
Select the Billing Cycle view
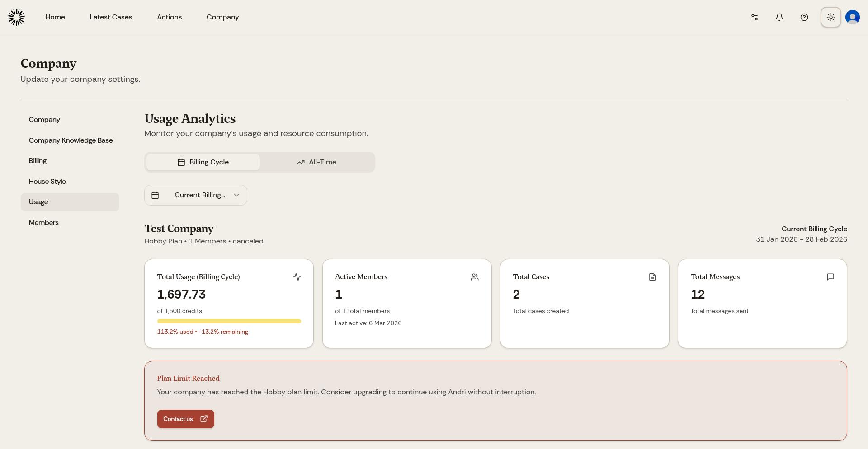pyautogui.click(x=203, y=162)
